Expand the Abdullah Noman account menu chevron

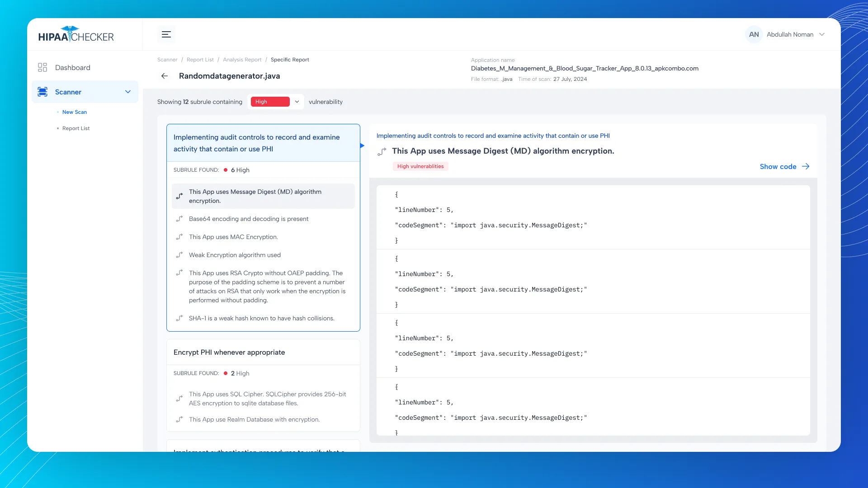[822, 34]
